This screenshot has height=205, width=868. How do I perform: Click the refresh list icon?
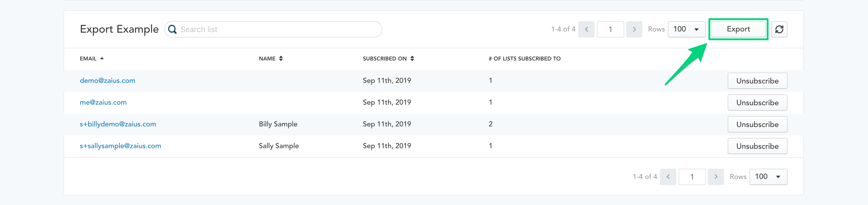coord(779,29)
